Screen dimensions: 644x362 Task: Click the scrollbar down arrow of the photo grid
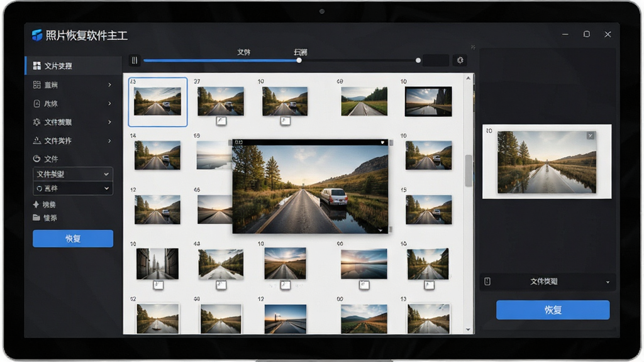468,329
